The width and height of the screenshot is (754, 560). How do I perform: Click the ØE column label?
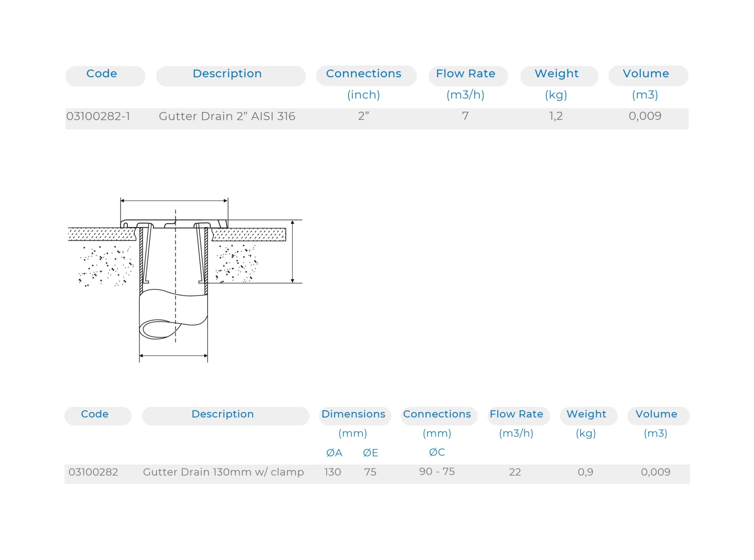tap(370, 452)
